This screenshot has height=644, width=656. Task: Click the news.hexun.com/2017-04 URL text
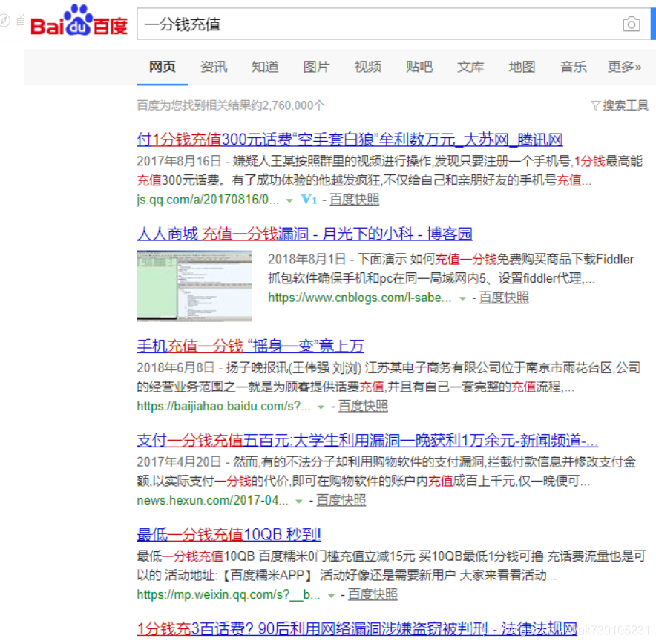[212, 500]
